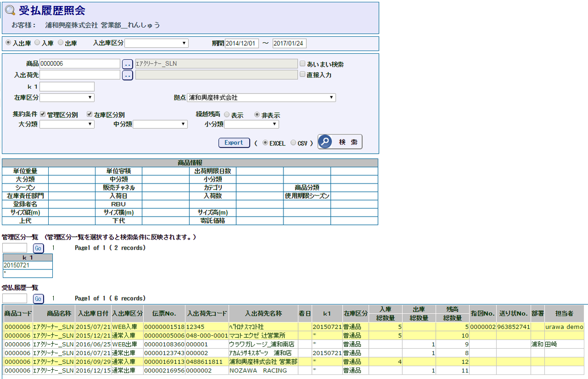
Task: Toggle the 管理区分別 checkbox
Action: click(x=43, y=114)
